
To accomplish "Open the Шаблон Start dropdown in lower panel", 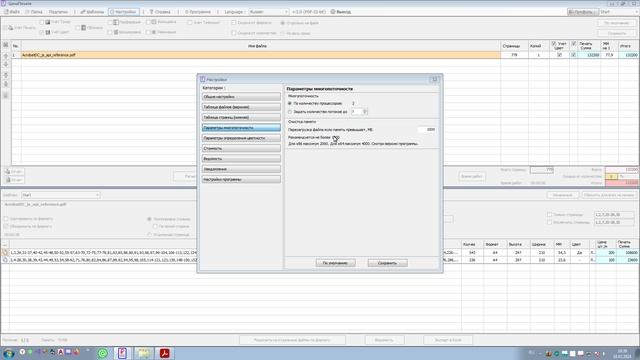I will [60, 195].
